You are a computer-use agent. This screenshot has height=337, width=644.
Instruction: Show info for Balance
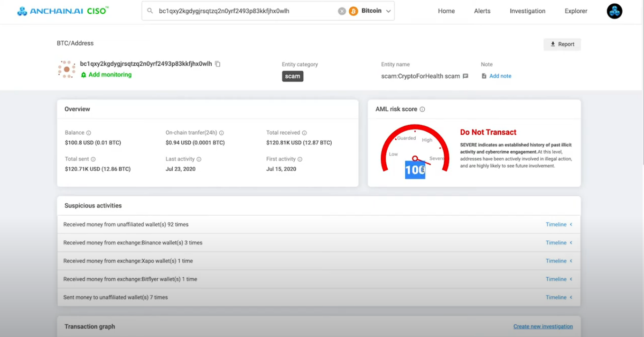click(x=89, y=133)
